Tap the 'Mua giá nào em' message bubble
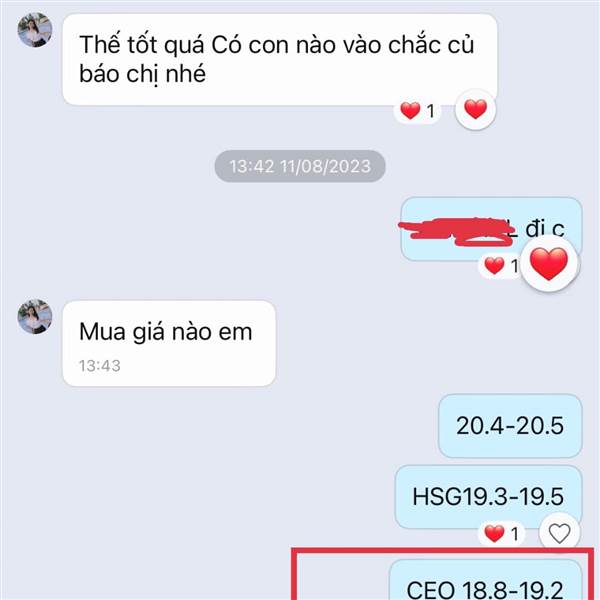This screenshot has width=600, height=600. 169,343
